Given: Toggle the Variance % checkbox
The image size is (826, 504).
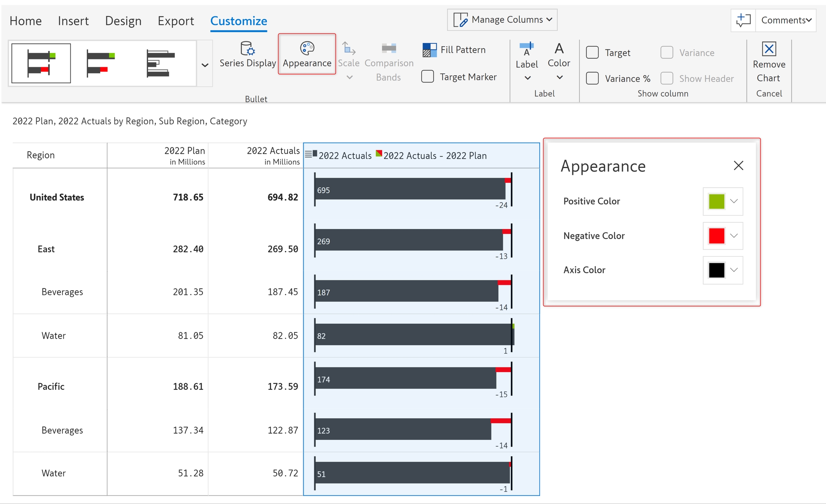Looking at the screenshot, I should (592, 78).
